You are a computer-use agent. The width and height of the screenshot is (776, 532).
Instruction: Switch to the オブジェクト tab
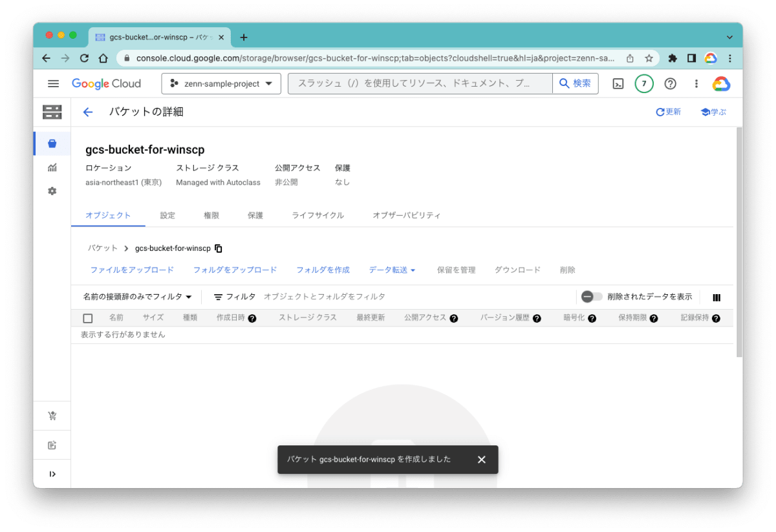[108, 215]
